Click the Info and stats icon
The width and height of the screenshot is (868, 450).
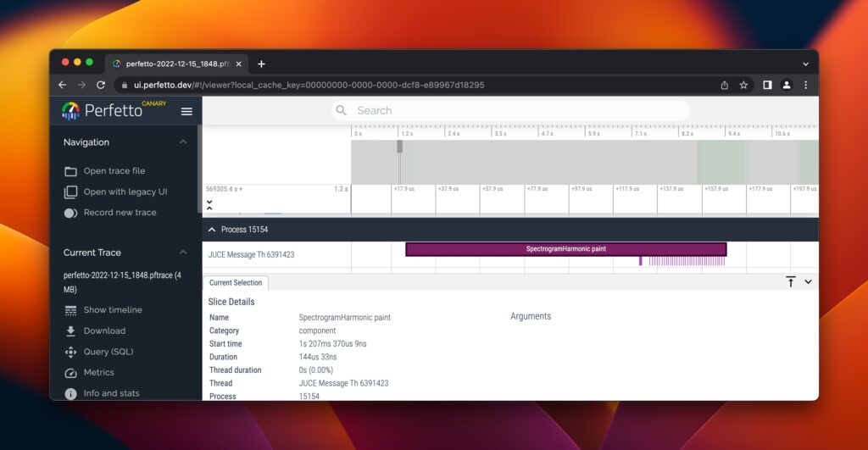point(71,393)
